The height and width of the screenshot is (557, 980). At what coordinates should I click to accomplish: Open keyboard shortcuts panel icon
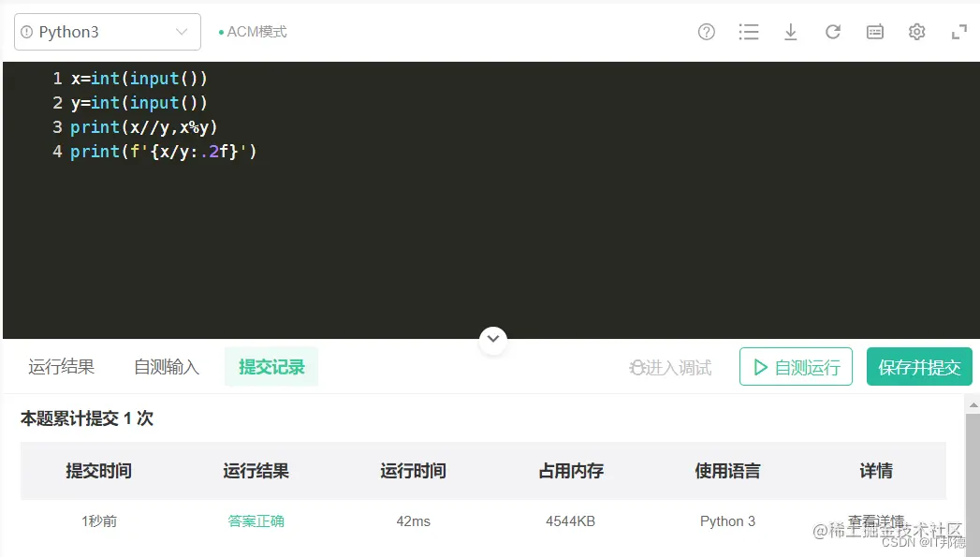pyautogui.click(x=874, y=31)
